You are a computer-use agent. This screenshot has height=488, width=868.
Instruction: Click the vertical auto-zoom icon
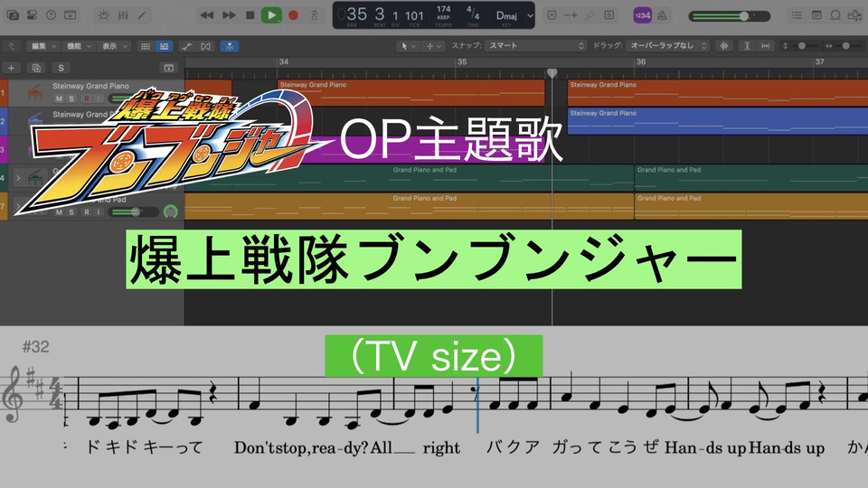[x=747, y=46]
